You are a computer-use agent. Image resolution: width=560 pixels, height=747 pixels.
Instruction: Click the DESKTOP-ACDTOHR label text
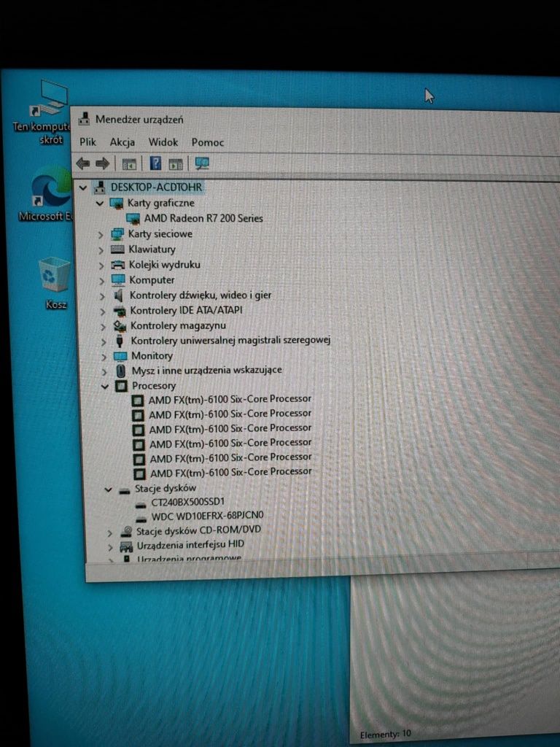click(156, 187)
